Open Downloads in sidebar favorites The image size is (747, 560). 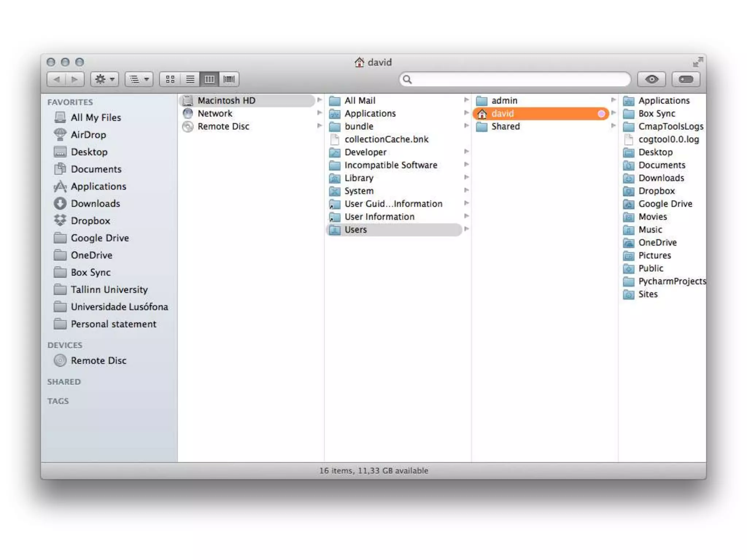[95, 203]
